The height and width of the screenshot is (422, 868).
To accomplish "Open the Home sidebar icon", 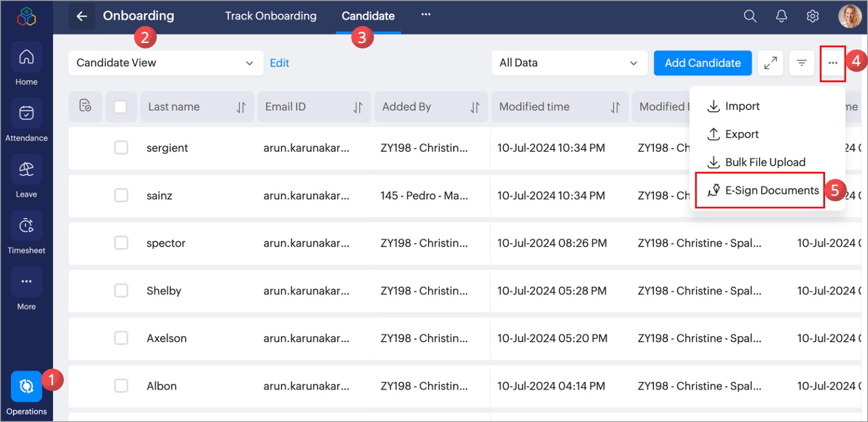I will [26, 57].
